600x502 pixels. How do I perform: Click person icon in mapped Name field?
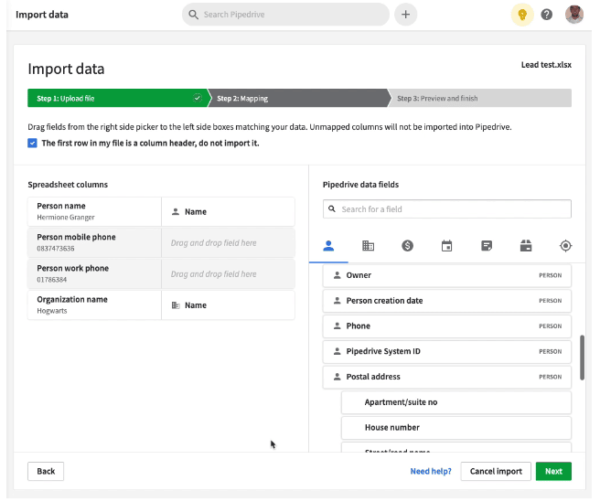175,212
